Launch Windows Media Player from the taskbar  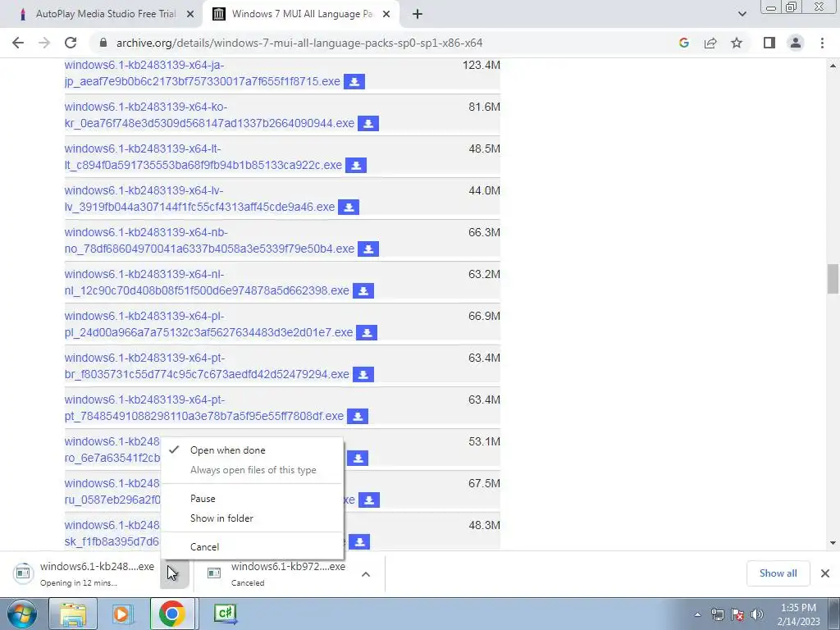point(121,614)
